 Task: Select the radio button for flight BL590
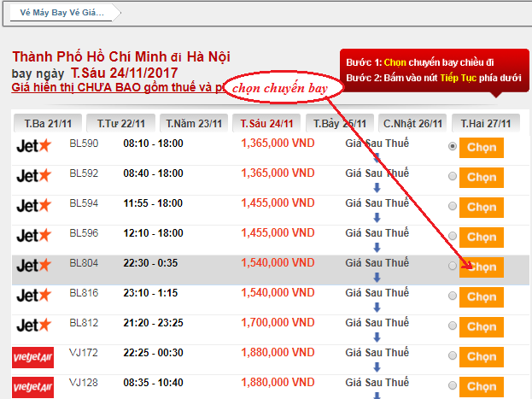point(453,147)
